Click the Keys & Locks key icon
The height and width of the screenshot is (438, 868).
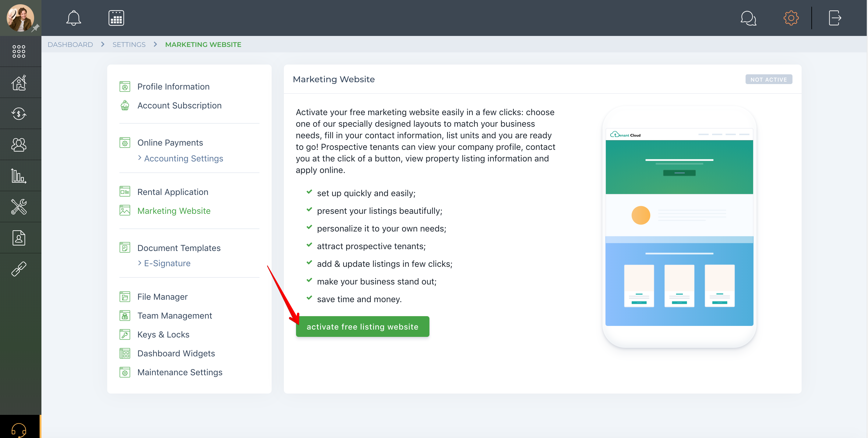click(x=125, y=334)
